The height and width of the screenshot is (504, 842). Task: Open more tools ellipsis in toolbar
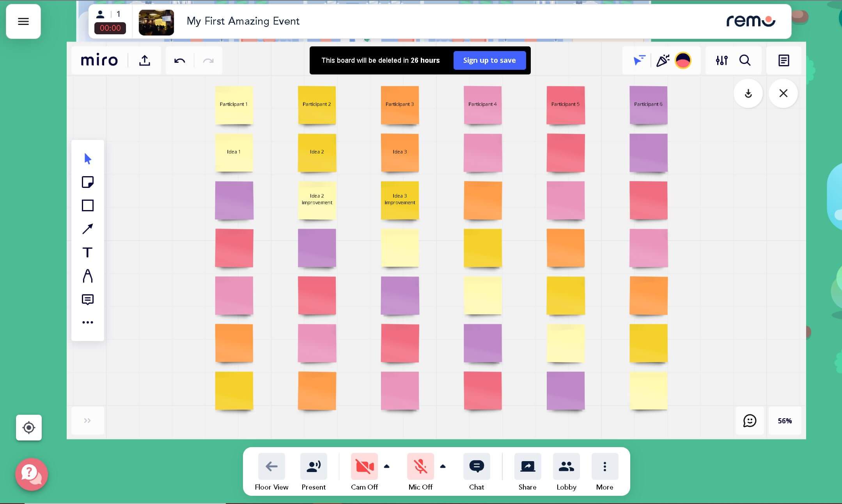pos(88,322)
